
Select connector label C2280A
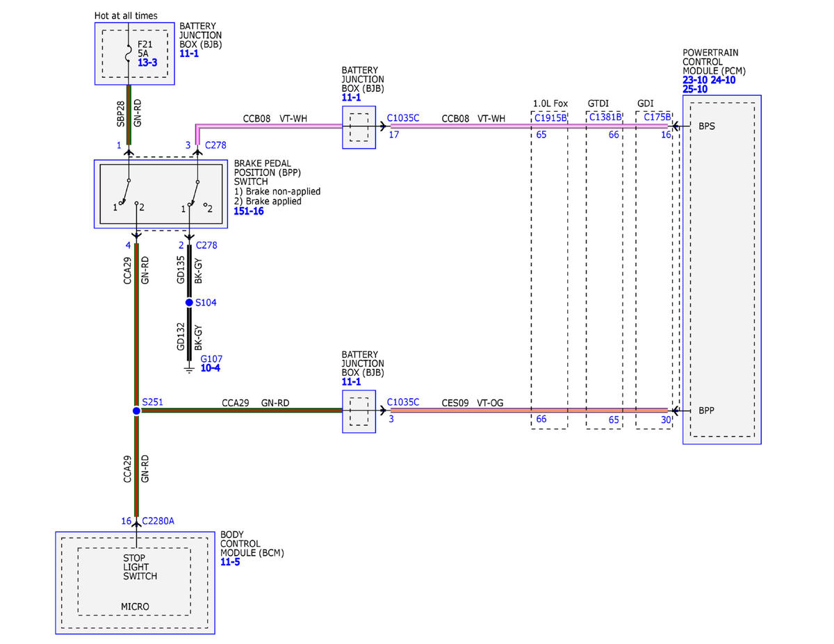[x=159, y=521]
